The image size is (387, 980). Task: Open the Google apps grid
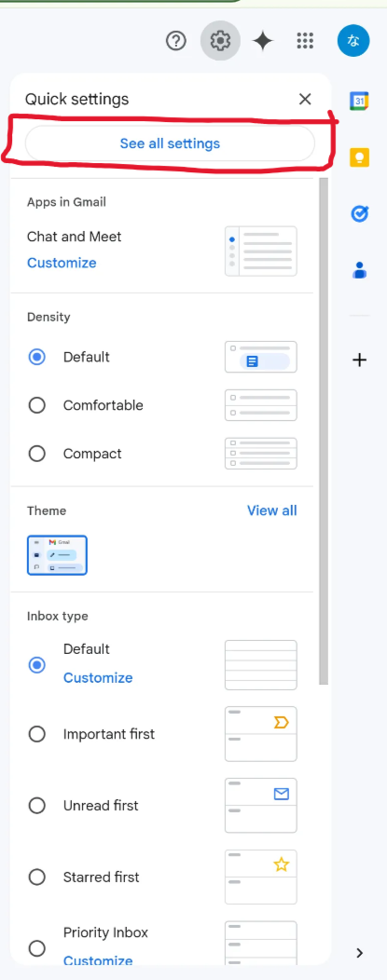[x=305, y=41]
